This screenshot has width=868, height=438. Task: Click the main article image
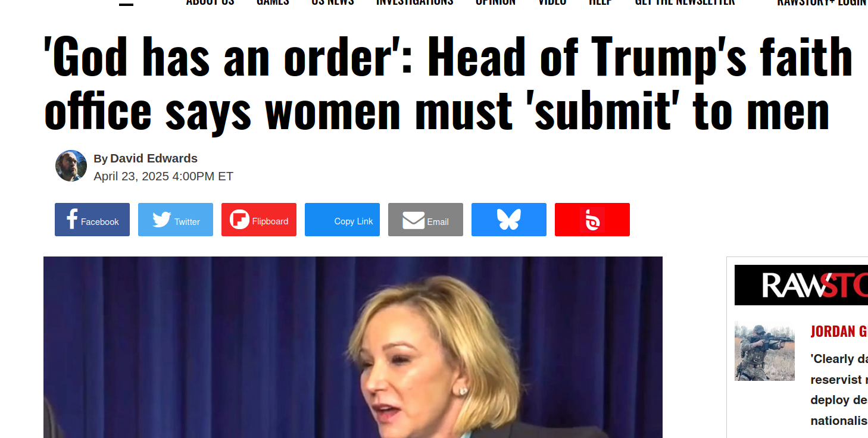coord(353,347)
